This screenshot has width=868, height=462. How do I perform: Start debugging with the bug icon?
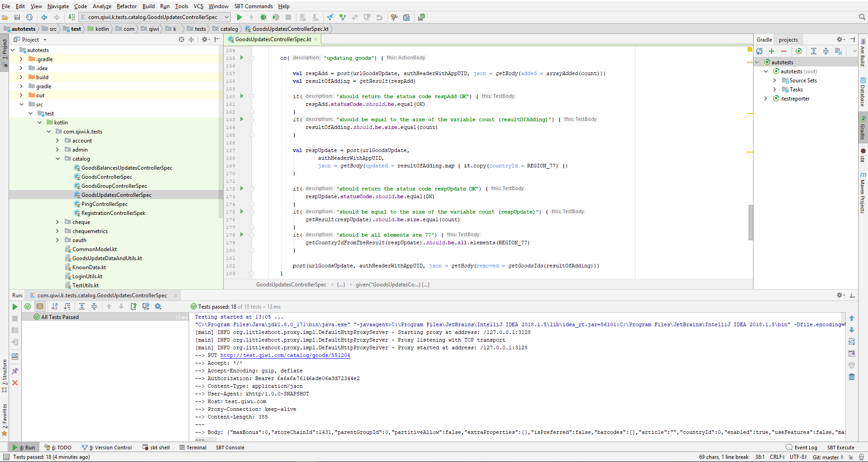pos(263,17)
